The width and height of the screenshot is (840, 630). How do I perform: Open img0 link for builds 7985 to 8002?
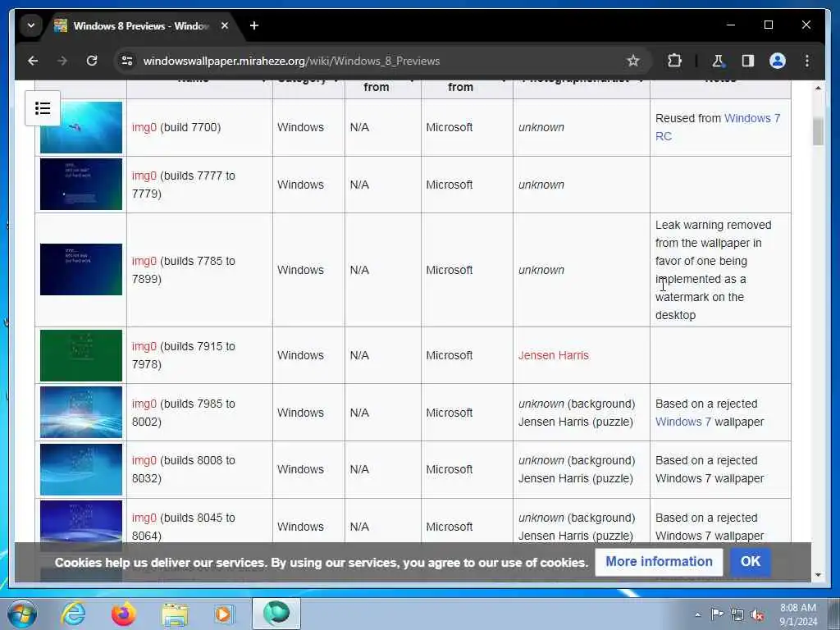coord(144,404)
